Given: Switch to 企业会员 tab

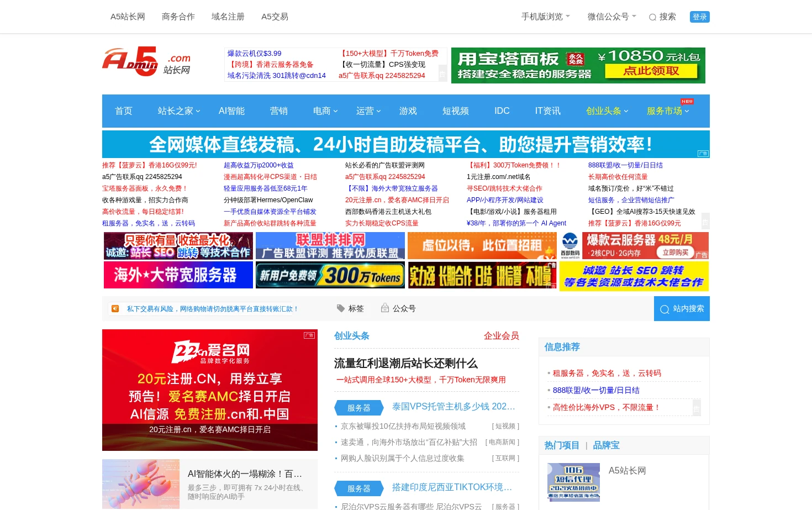Looking at the screenshot, I should (502, 336).
